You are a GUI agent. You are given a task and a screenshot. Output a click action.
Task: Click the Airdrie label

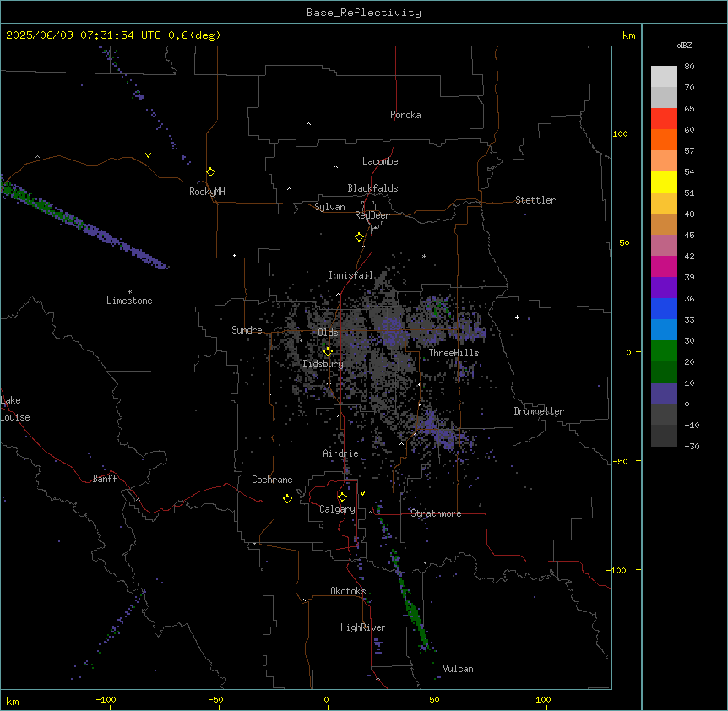[341, 453]
